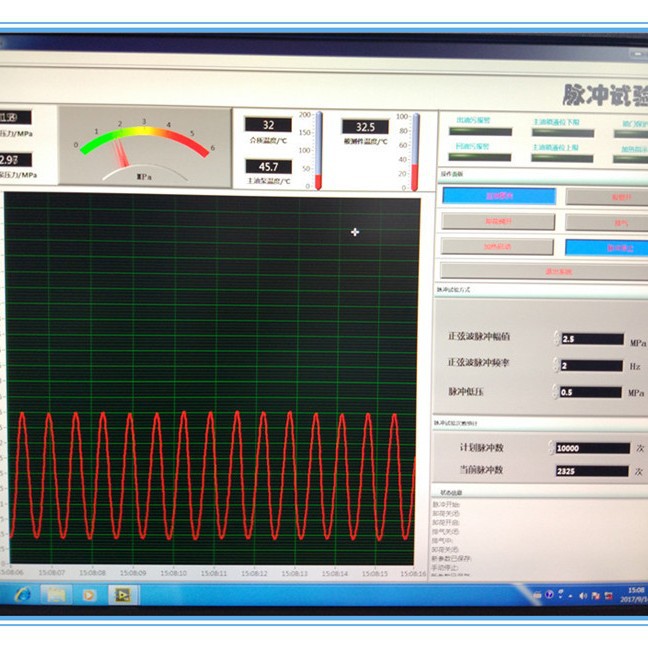Click the 0-200 thermometer temperature slider

pos(319,151)
